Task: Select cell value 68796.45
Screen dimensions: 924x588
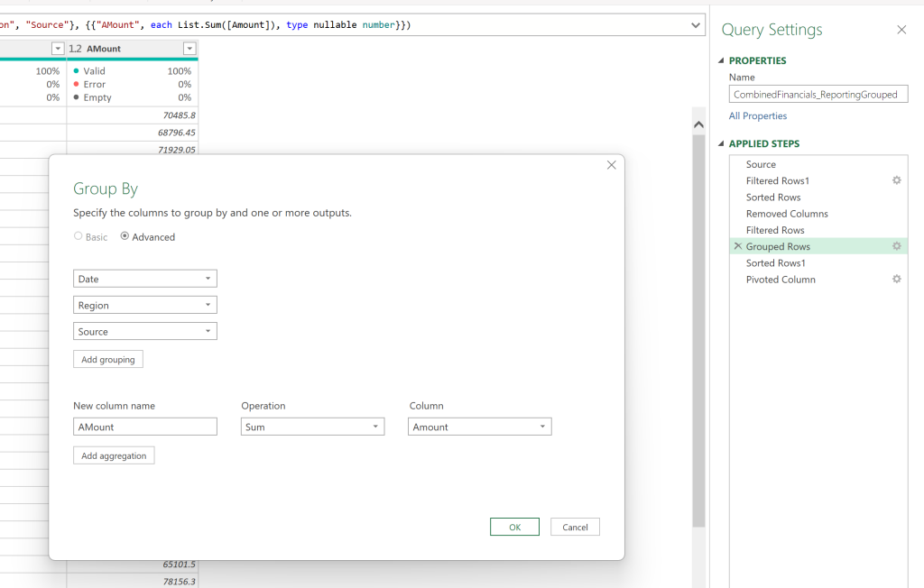Action: 132,133
